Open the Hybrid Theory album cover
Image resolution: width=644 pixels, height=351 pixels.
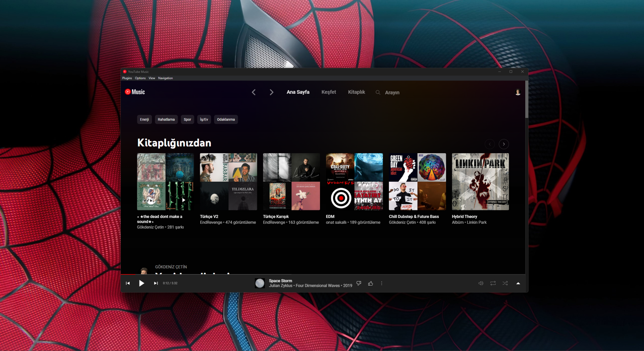pyautogui.click(x=480, y=182)
